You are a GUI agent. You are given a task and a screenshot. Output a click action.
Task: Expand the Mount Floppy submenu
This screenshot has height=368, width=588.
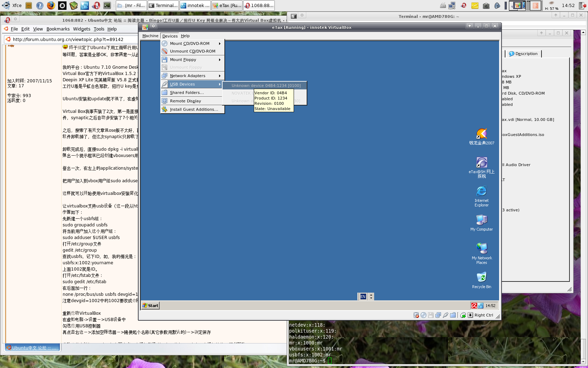coord(192,60)
